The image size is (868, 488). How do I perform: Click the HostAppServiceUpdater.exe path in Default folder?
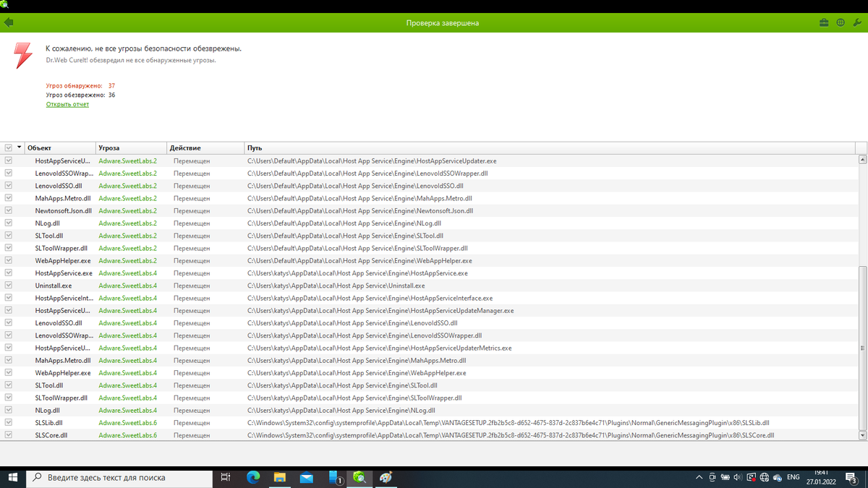click(x=372, y=160)
